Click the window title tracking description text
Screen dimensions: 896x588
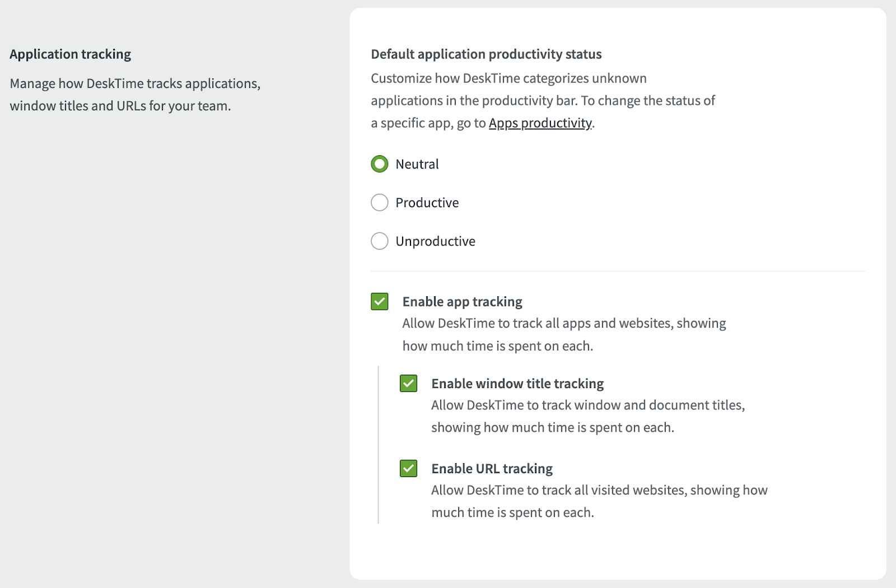click(x=588, y=416)
